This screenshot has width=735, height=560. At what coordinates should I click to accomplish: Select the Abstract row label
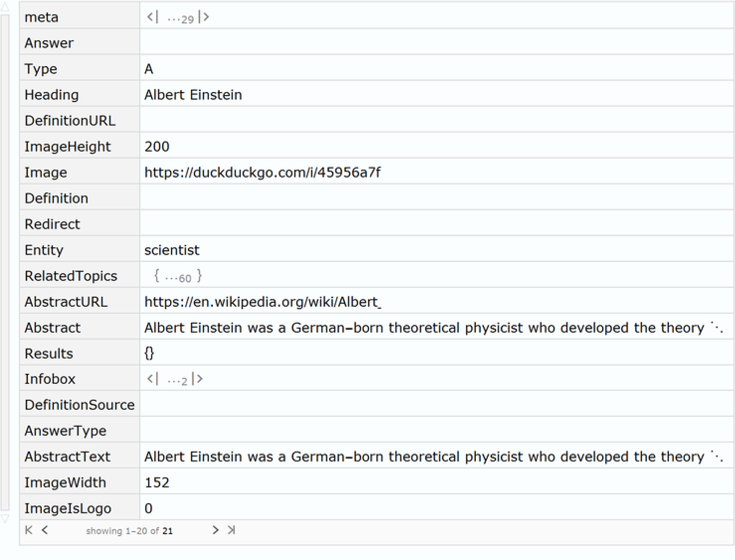click(x=53, y=328)
